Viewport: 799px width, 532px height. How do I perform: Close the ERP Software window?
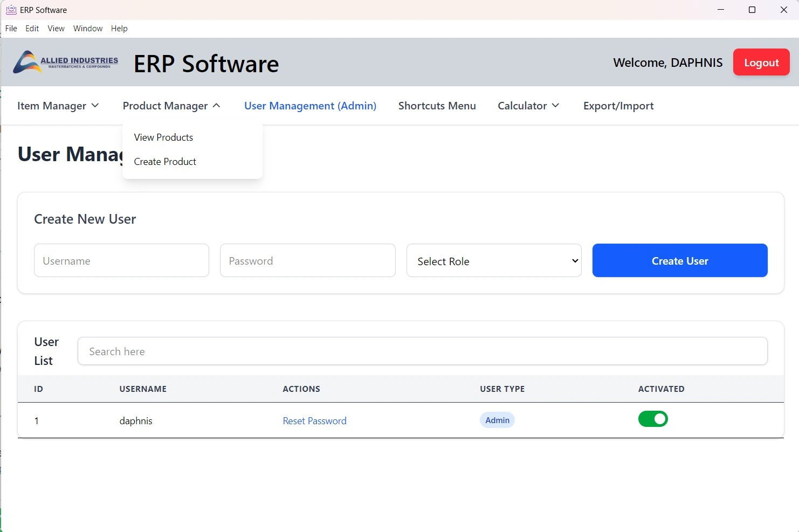[x=784, y=10]
